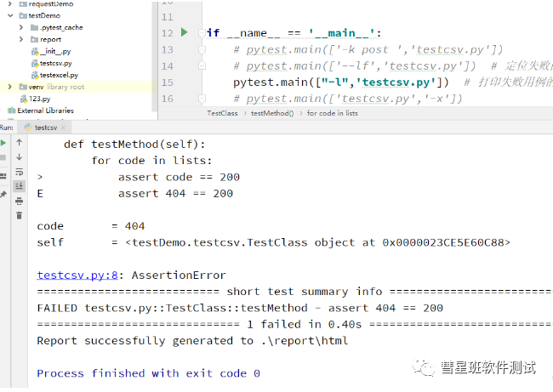Click testMethod() in the breadcrumb bar

[x=272, y=113]
